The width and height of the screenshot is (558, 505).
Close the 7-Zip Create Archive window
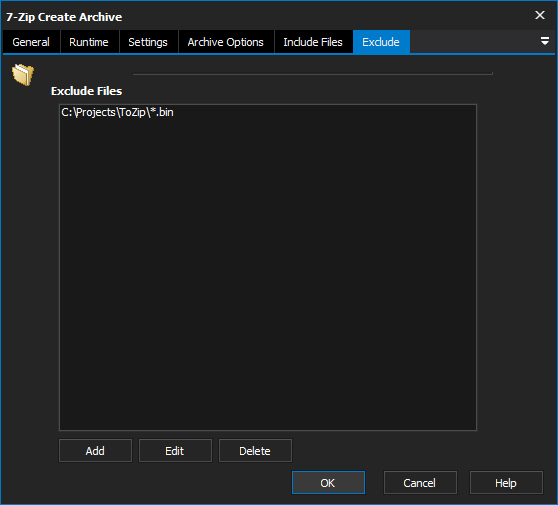pyautogui.click(x=540, y=15)
